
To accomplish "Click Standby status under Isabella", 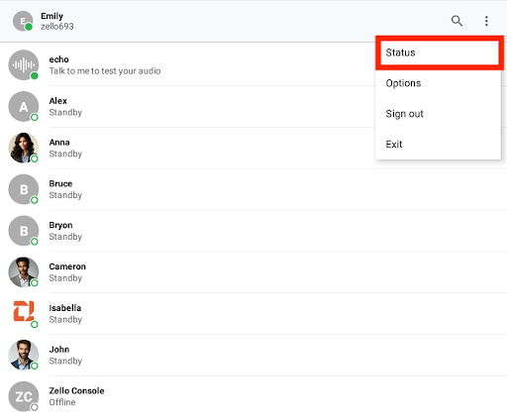I will point(65,320).
